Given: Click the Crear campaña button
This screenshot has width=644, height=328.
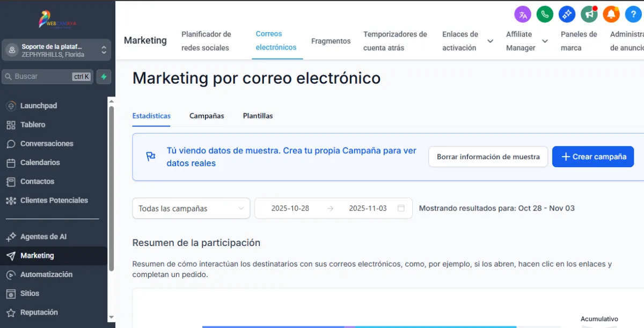Looking at the screenshot, I should [x=593, y=156].
